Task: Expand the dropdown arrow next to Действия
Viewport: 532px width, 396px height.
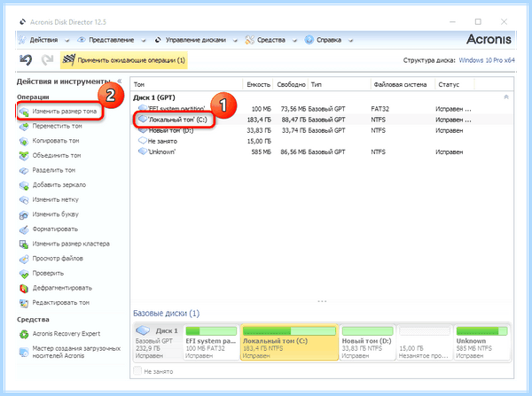Action: coord(66,41)
